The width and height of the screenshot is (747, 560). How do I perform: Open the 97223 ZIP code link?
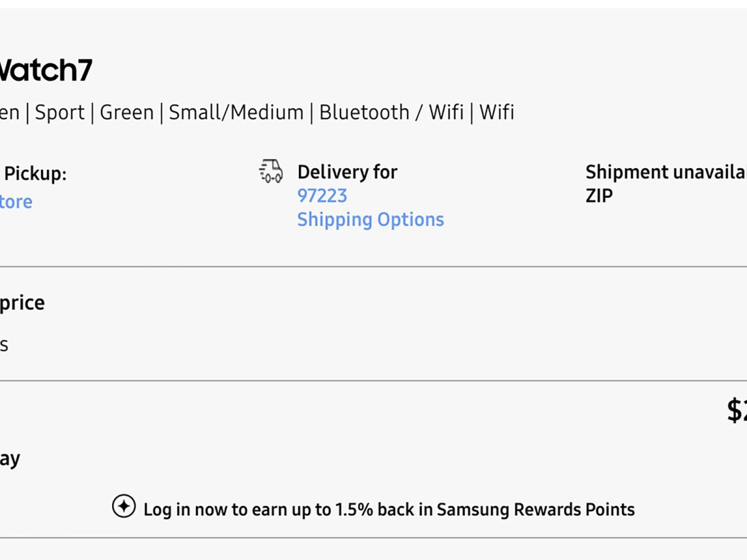tap(322, 195)
